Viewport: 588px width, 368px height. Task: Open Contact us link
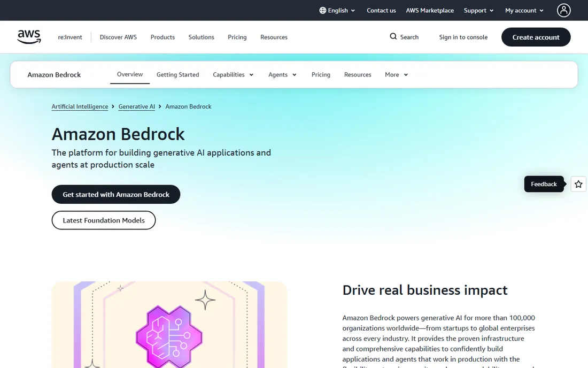pos(381,11)
